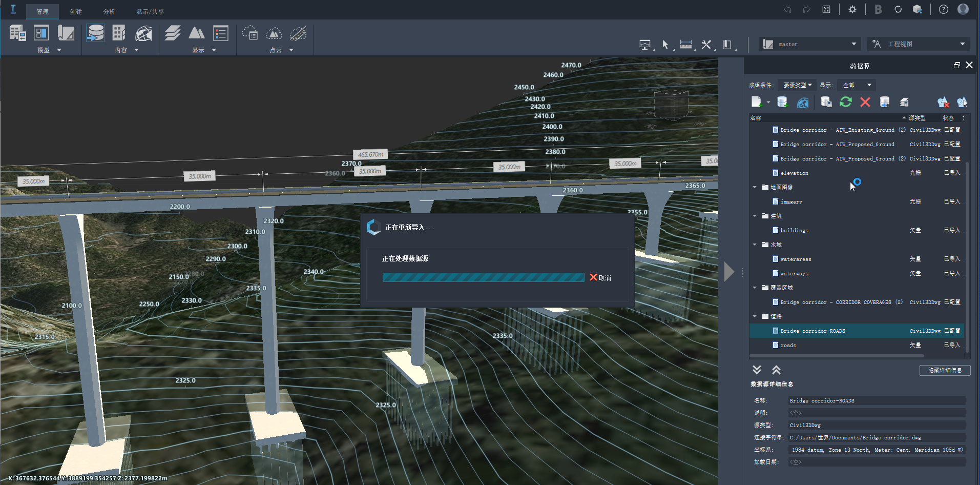Click the layered surface settings icon

pos(904,102)
